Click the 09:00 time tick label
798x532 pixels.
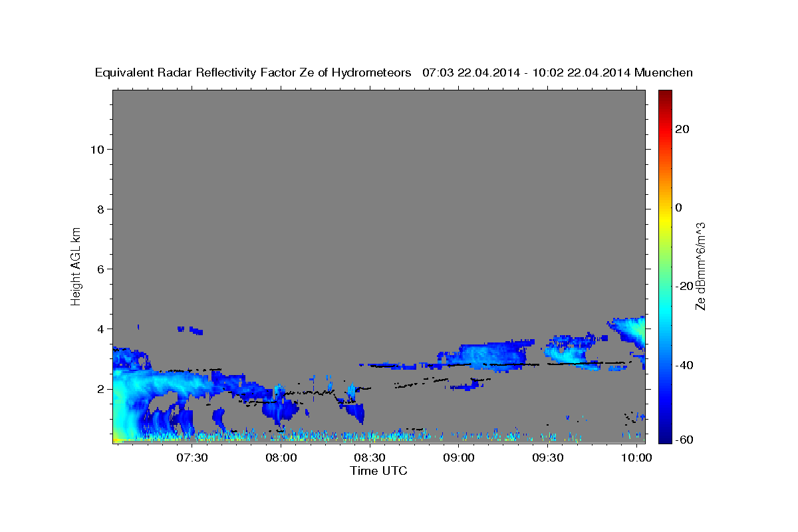[460, 459]
